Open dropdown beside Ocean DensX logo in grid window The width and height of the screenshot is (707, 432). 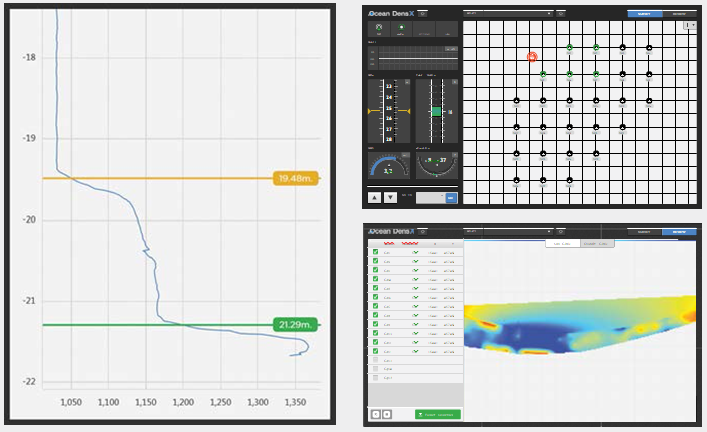[423, 14]
